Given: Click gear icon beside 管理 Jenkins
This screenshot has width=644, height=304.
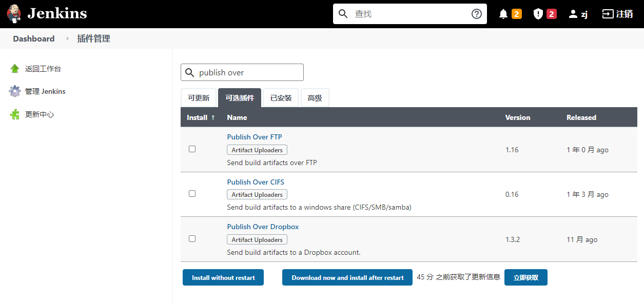Looking at the screenshot, I should [15, 91].
